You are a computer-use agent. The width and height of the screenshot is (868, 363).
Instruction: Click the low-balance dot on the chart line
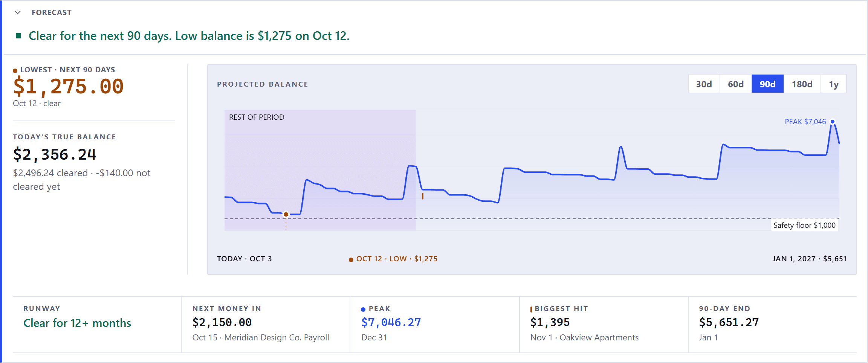coord(286,214)
